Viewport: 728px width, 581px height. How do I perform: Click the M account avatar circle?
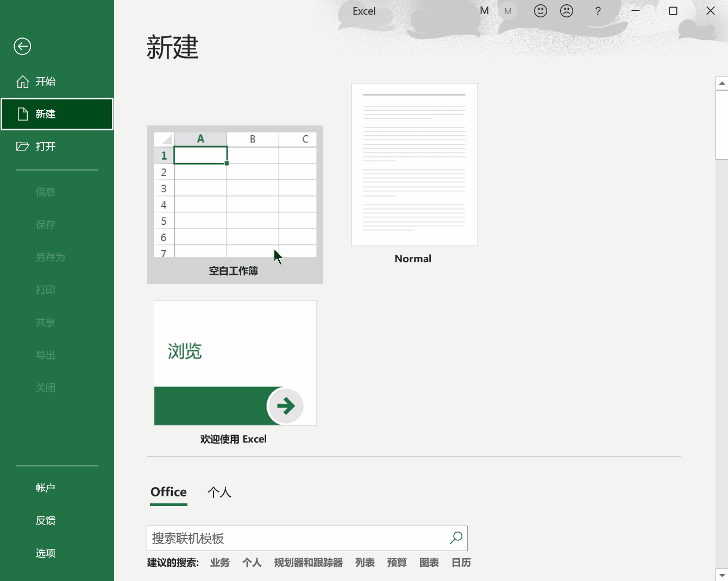[508, 11]
